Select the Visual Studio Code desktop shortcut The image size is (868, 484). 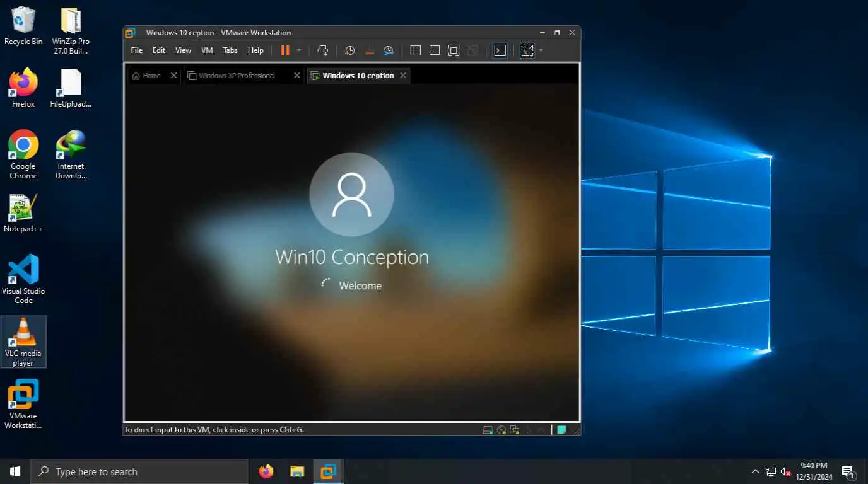point(23,279)
